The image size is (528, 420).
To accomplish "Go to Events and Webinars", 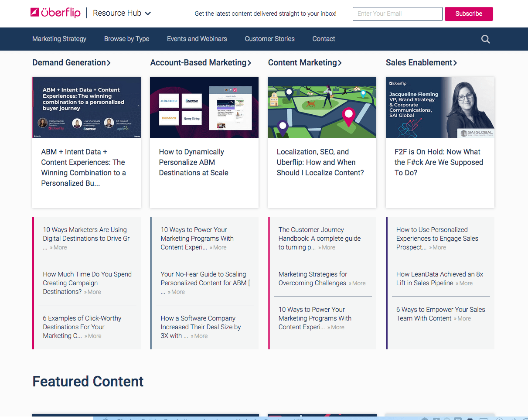I will pyautogui.click(x=197, y=39).
